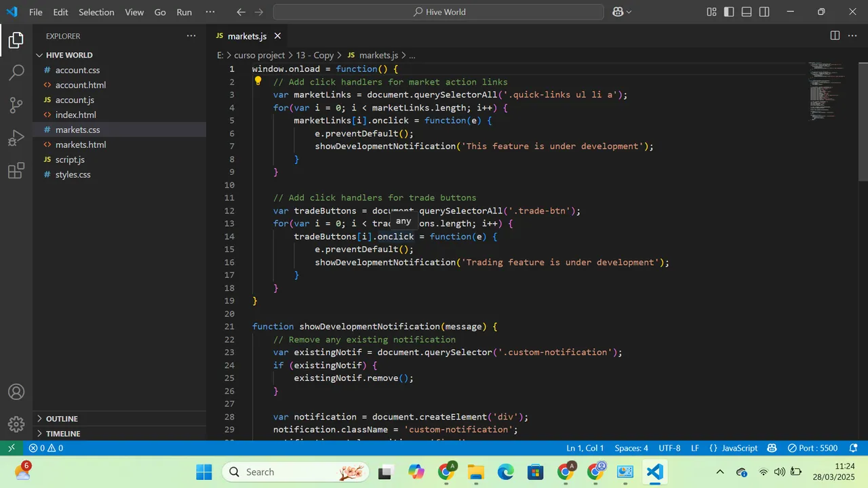Toggle the bottom Panel visibility

747,12
